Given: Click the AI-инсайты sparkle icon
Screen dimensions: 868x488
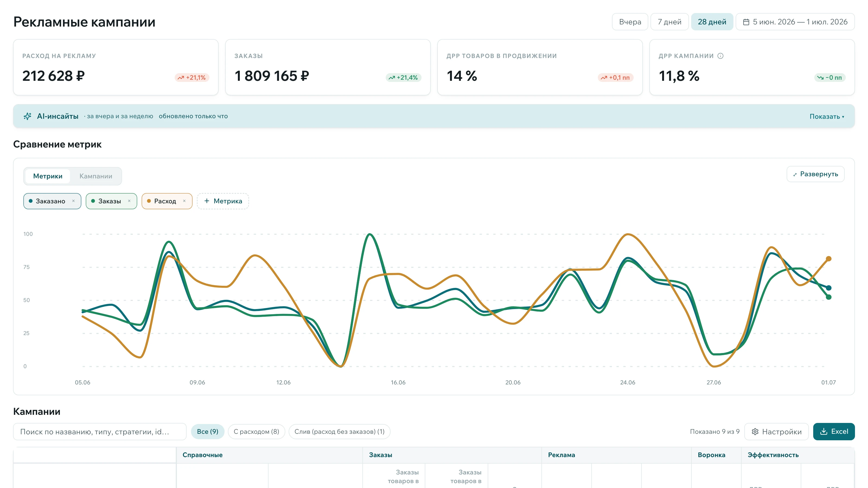Looking at the screenshot, I should tap(27, 116).
